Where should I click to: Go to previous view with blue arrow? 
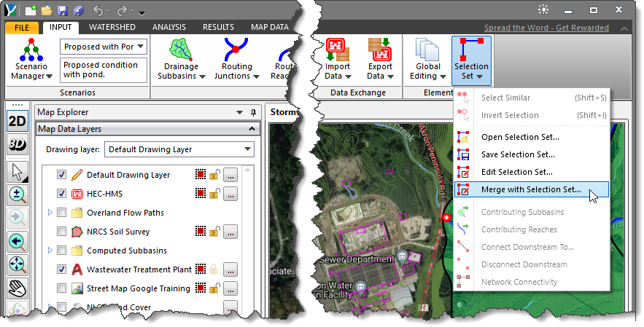click(x=18, y=242)
